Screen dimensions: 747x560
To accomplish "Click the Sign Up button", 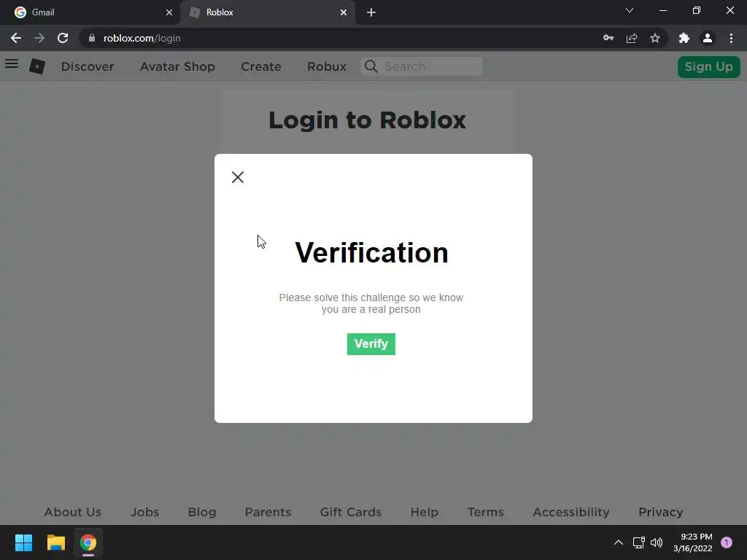I will pos(708,66).
